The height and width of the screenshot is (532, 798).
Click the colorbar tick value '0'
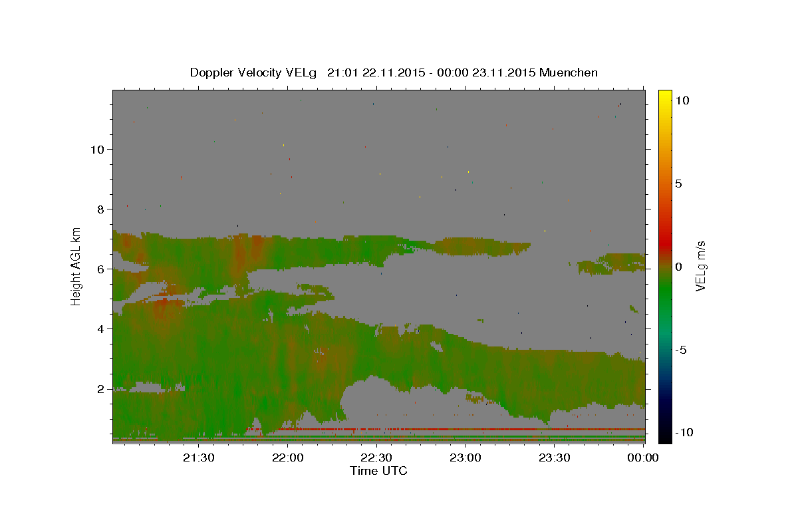pos(678,267)
